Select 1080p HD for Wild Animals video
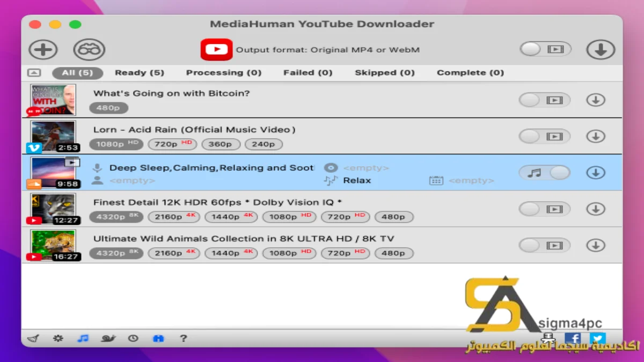Screen dimensions: 644x362 pyautogui.click(x=289, y=253)
